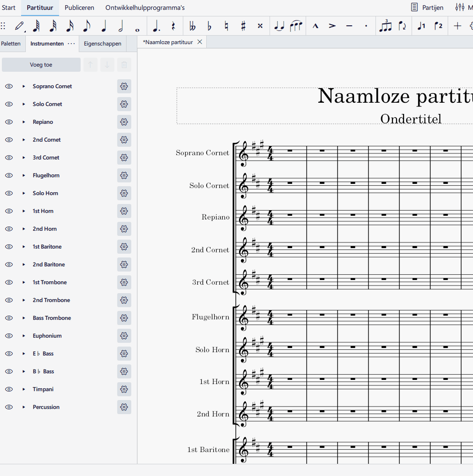
Task: Add the tenuto articulation
Action: click(349, 26)
